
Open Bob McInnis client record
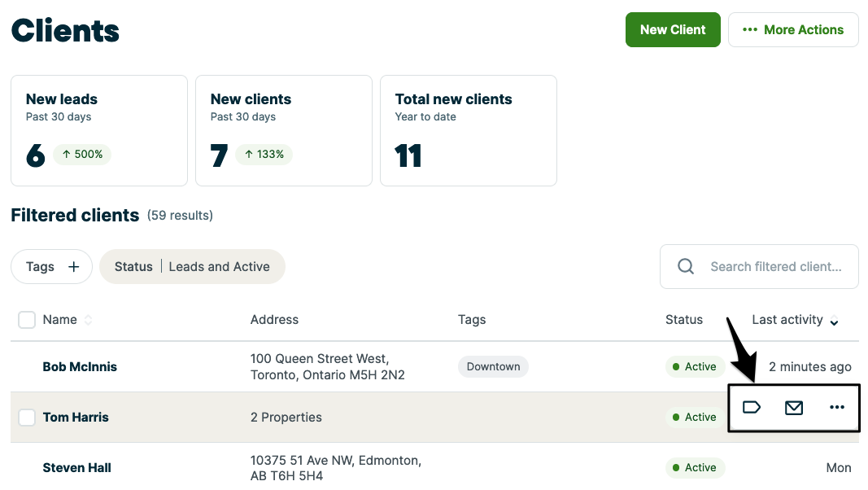point(80,367)
